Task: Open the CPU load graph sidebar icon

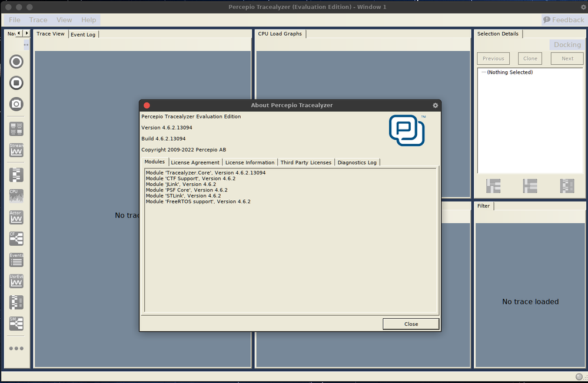Action: click(16, 196)
